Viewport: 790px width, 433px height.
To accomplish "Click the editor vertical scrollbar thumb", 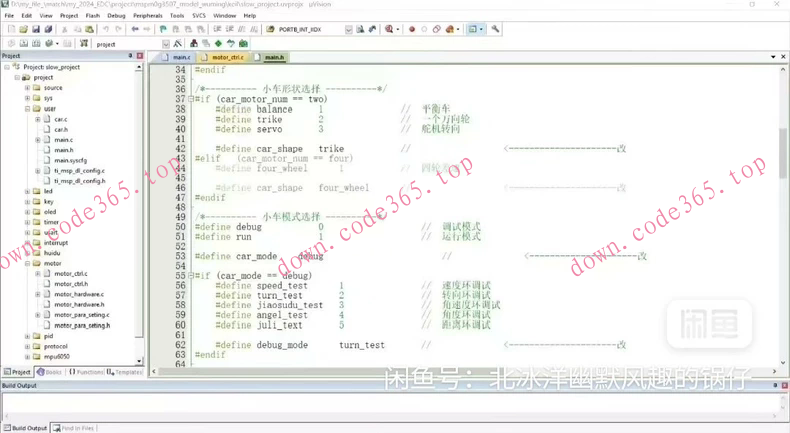I will coord(782,153).
